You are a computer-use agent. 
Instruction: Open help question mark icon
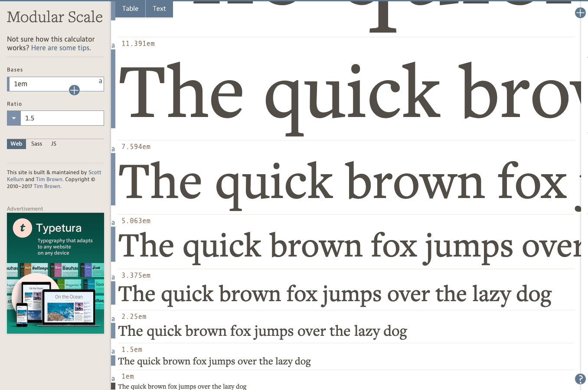pyautogui.click(x=580, y=379)
